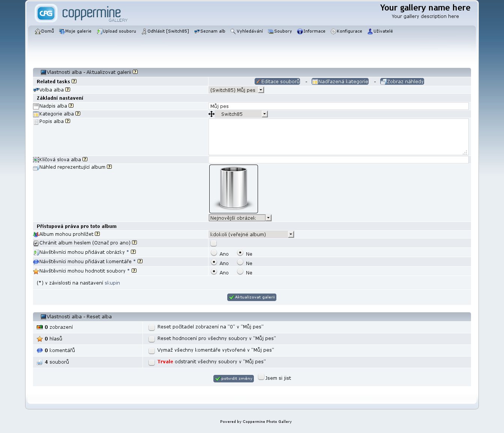Go to Moje galerie menu item

click(x=75, y=31)
